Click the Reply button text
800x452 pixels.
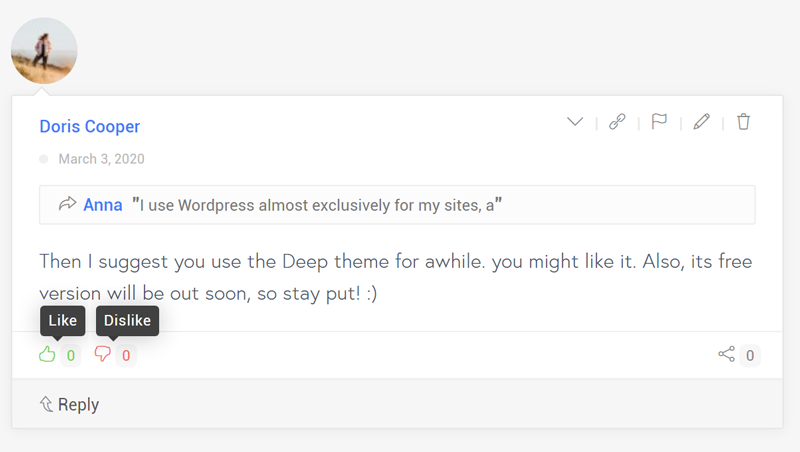(78, 405)
